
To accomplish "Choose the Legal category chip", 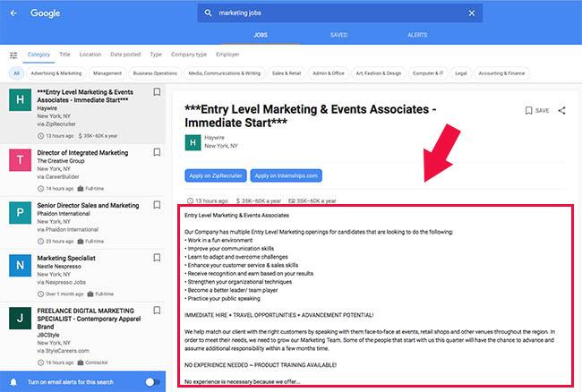I will click(461, 73).
